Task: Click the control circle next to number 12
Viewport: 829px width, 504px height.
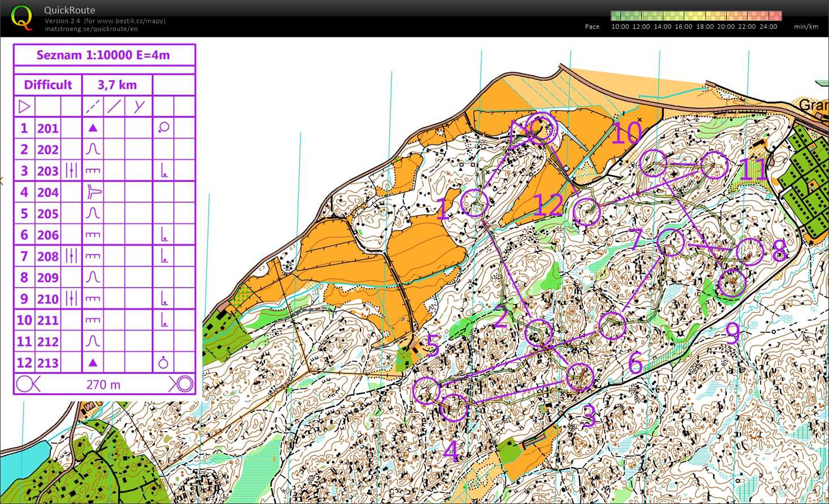Action: pos(586,212)
